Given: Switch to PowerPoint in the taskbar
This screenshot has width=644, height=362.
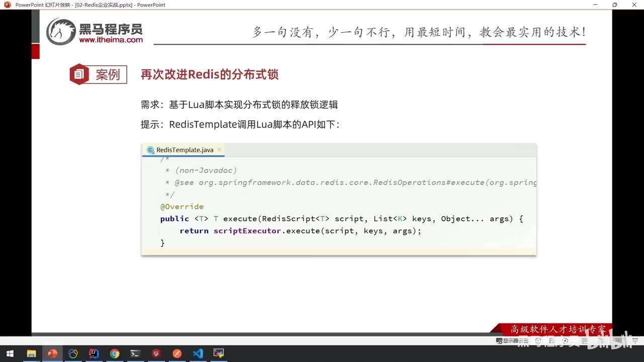Looking at the screenshot, I should (52, 353).
